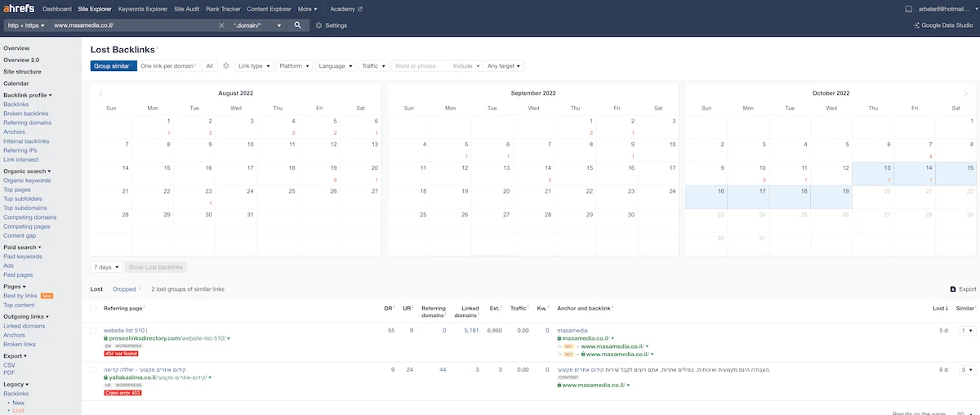Click the monitor icon beside the account email
Viewport: 980px width, 415px height.
(x=909, y=9)
